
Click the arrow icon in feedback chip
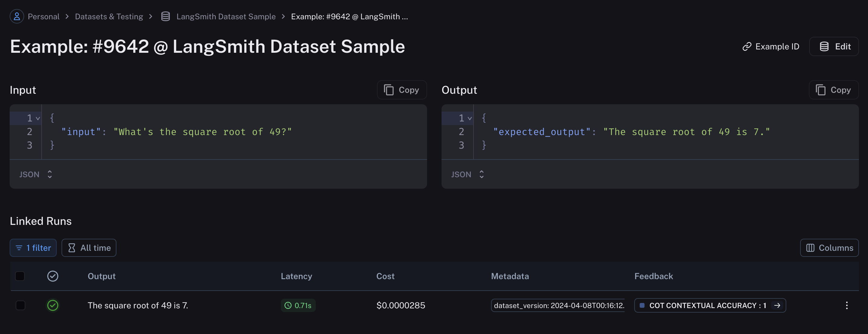pyautogui.click(x=777, y=305)
